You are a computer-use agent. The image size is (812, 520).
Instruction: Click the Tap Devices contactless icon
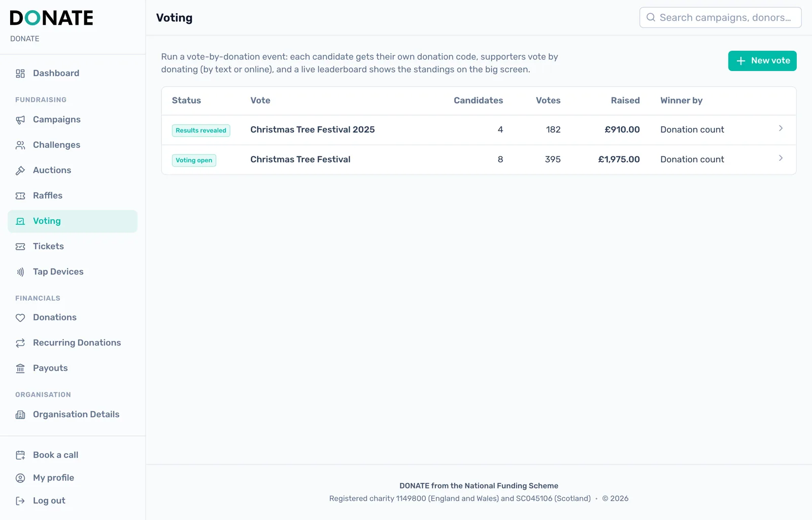[x=20, y=272]
